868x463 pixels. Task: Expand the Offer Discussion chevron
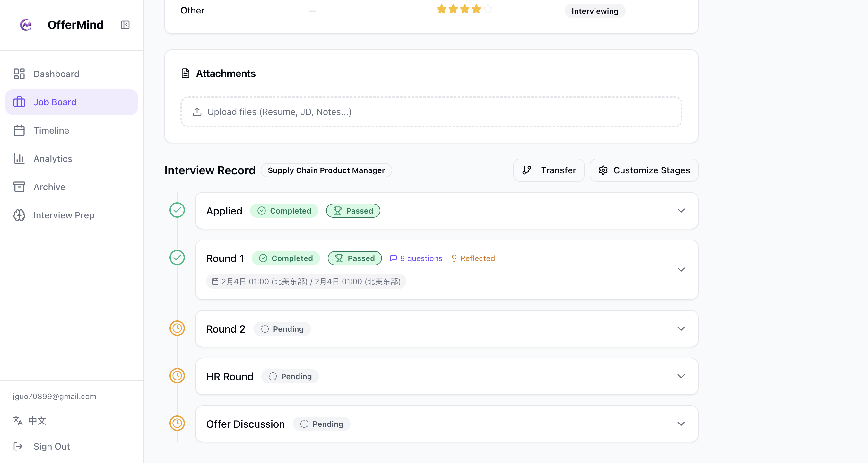click(x=681, y=424)
